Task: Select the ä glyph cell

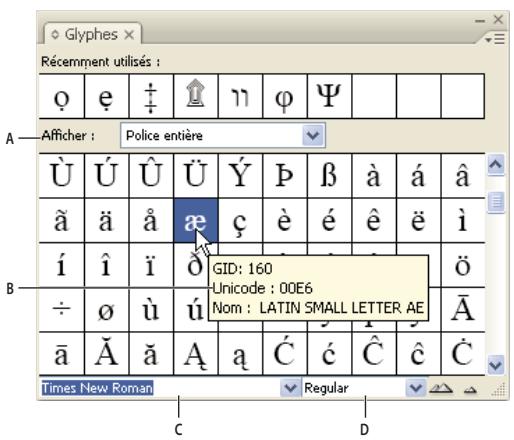Action: click(x=107, y=220)
